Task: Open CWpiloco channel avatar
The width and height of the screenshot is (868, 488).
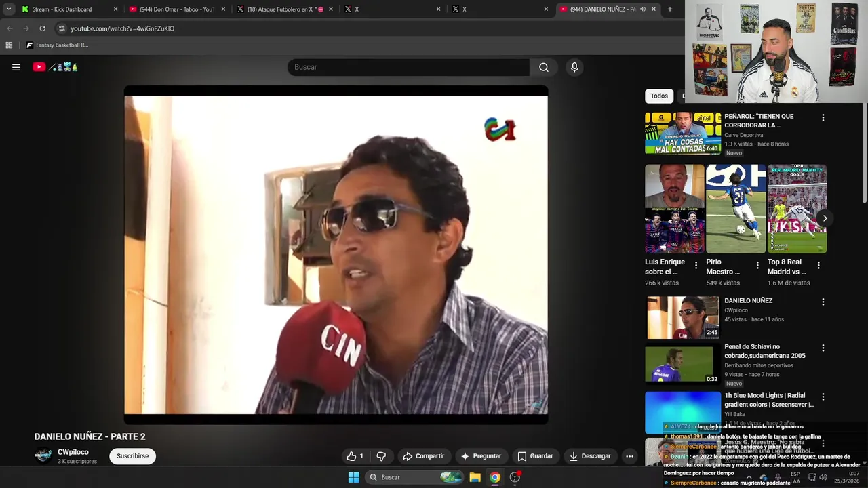Action: click(x=43, y=456)
